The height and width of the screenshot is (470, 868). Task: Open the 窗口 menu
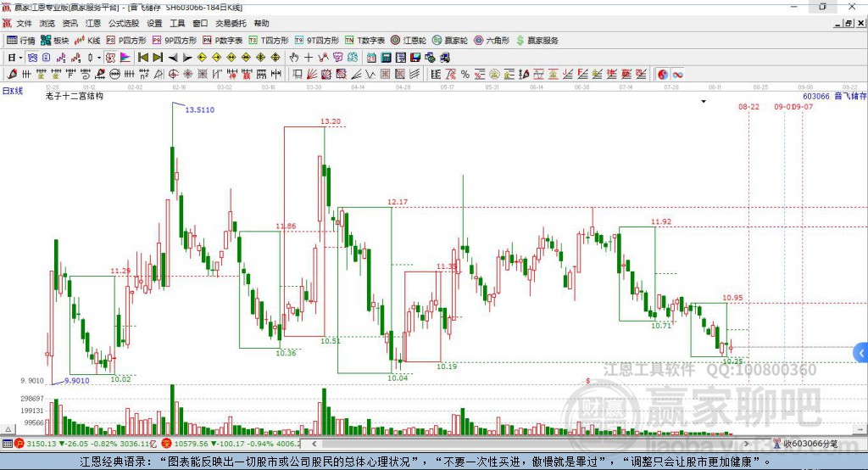coord(200,23)
